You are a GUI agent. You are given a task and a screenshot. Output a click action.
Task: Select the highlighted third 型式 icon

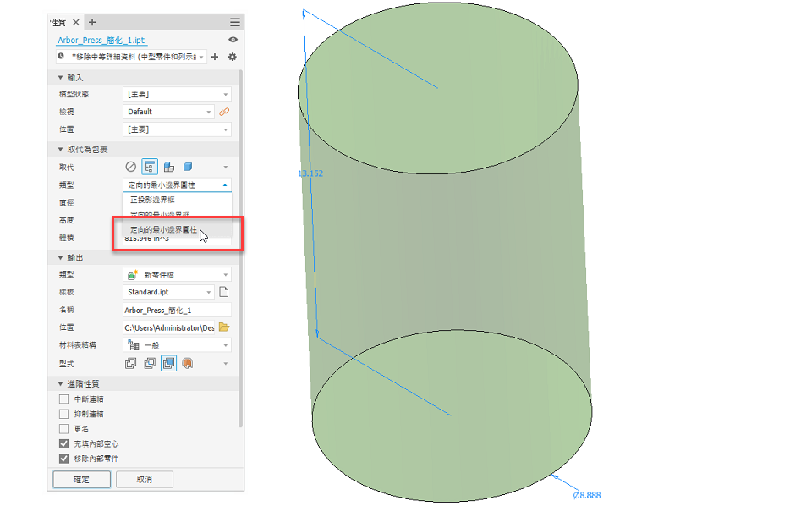tap(169, 363)
